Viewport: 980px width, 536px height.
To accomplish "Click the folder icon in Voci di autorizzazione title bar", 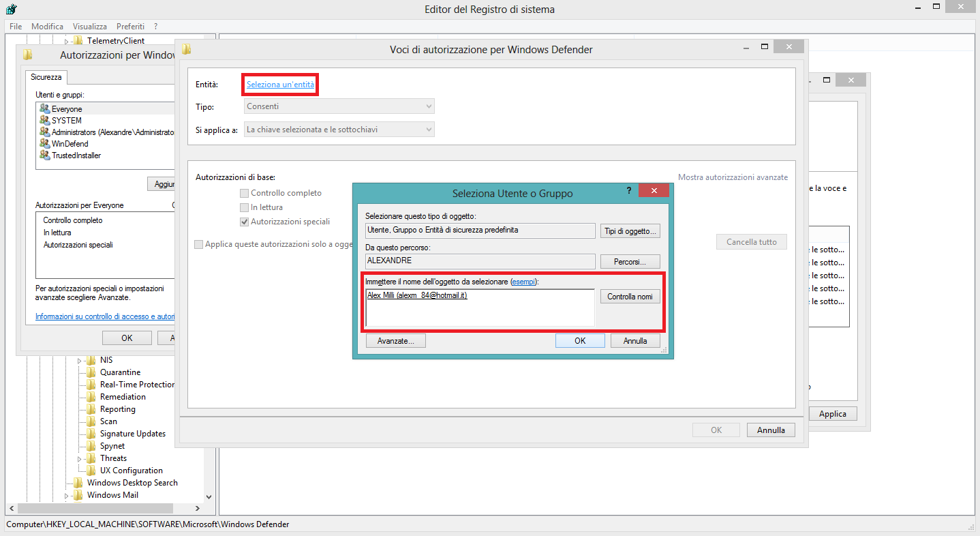I will tap(186, 49).
